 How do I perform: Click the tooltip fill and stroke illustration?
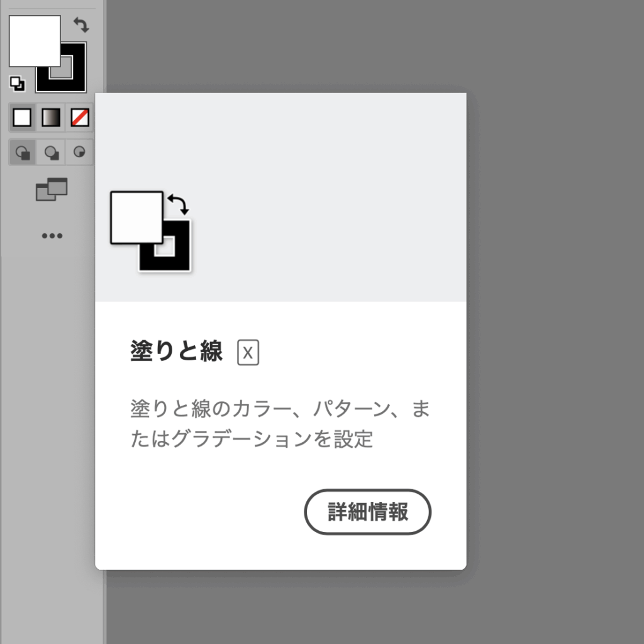click(x=151, y=231)
